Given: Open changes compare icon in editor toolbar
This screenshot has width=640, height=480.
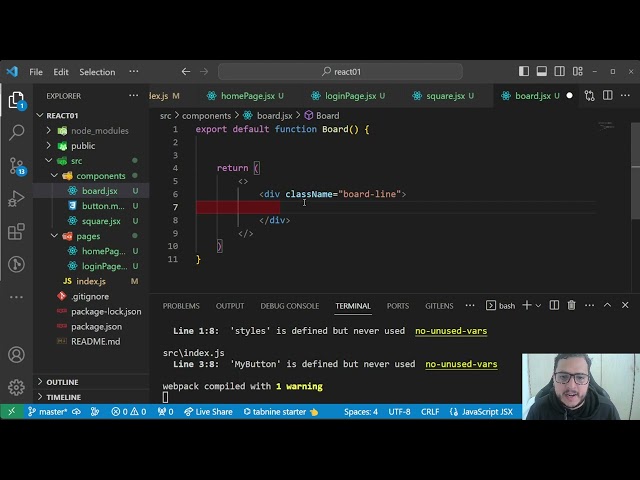Looking at the screenshot, I should 589,96.
